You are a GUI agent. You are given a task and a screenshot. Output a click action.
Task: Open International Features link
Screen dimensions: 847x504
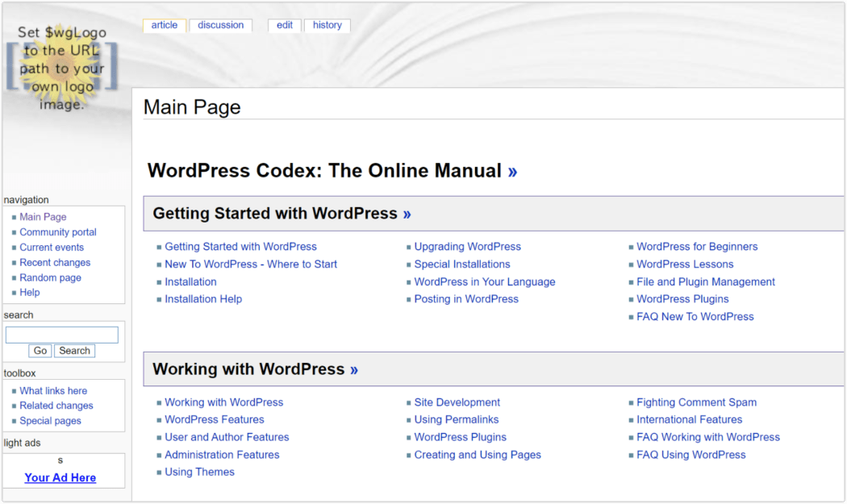(x=689, y=419)
